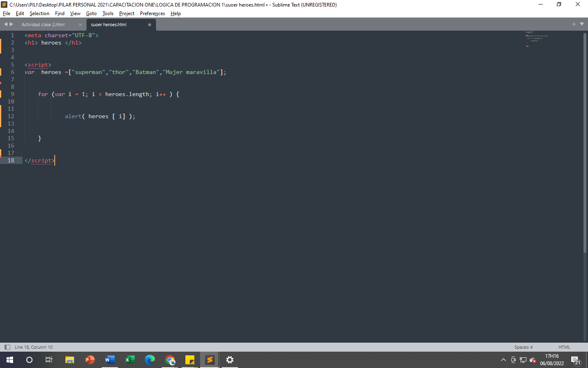Open the Selection menu
The image size is (588, 368).
pyautogui.click(x=39, y=13)
